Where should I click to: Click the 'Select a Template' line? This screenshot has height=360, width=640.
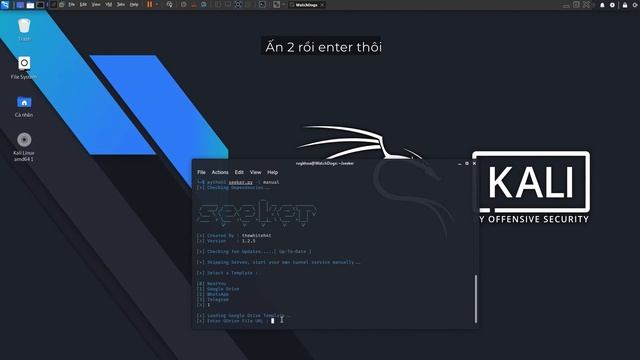[227, 273]
